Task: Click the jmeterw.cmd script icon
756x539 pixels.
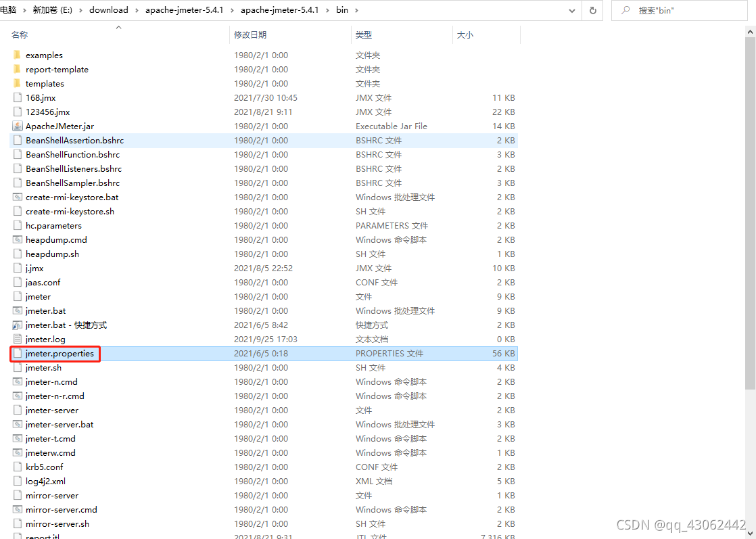Action: click(x=18, y=452)
